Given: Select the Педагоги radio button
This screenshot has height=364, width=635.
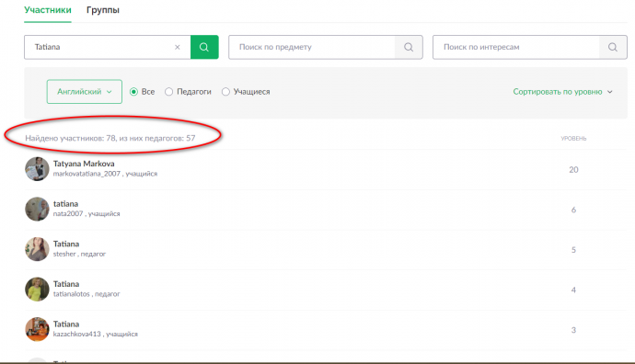Looking at the screenshot, I should 169,92.
